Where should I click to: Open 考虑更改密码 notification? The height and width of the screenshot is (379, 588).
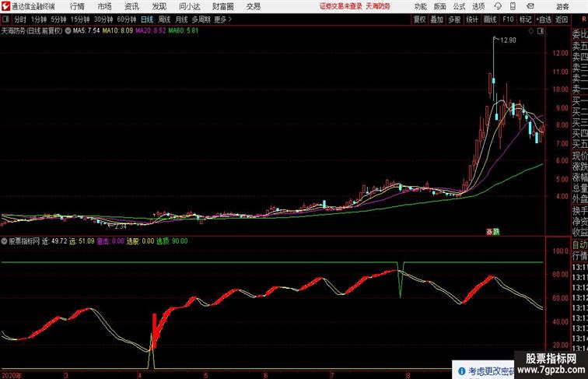tap(486, 371)
